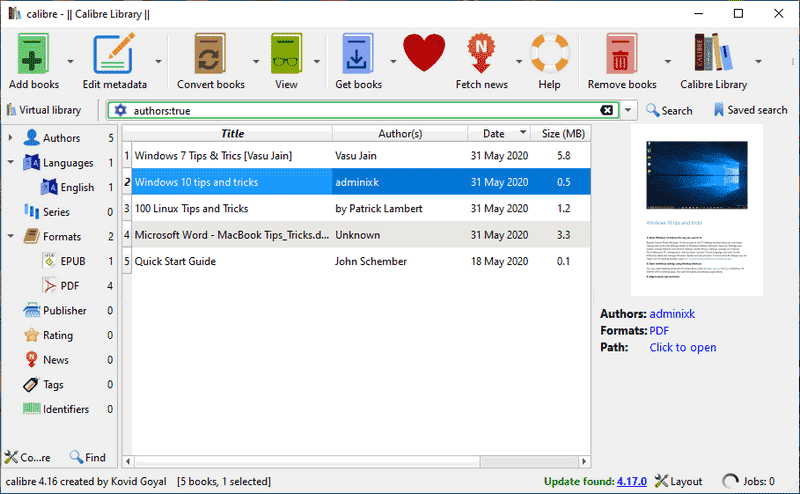Click the horizontal scrollbar left arrow
Viewport: 800px width, 494px height.
pyautogui.click(x=128, y=461)
